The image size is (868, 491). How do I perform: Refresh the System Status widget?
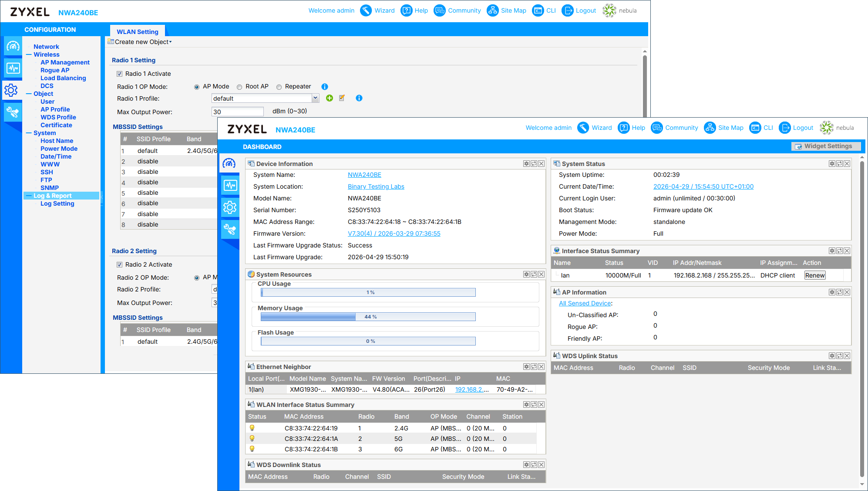click(839, 164)
